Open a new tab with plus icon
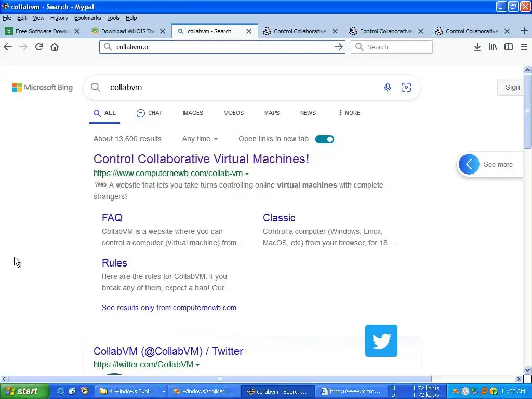The width and height of the screenshot is (532, 399). click(x=524, y=31)
